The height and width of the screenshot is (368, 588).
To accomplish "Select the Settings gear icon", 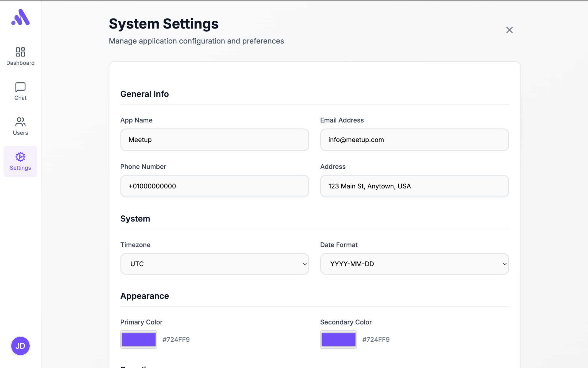I will coord(20,157).
